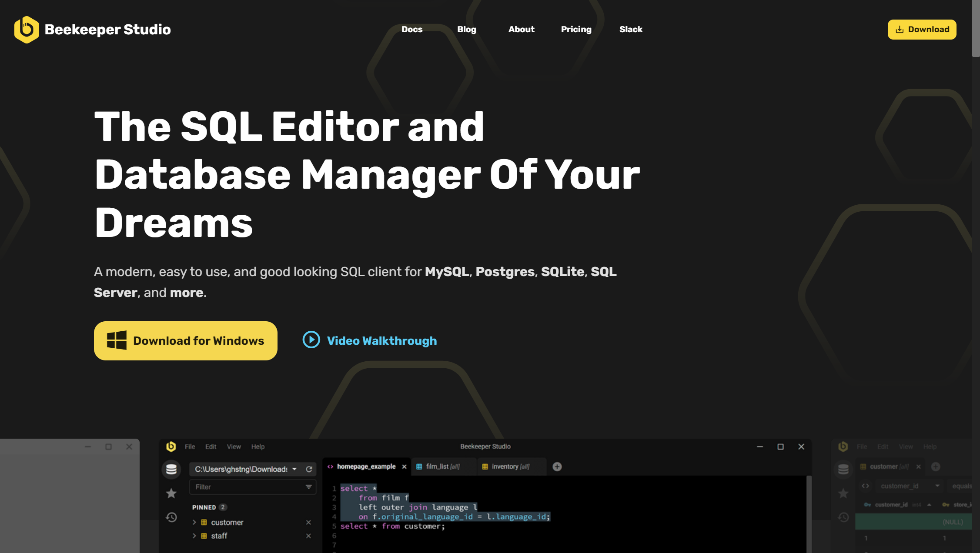Open the File menu in app preview
This screenshot has width=980, height=553.
(190, 446)
